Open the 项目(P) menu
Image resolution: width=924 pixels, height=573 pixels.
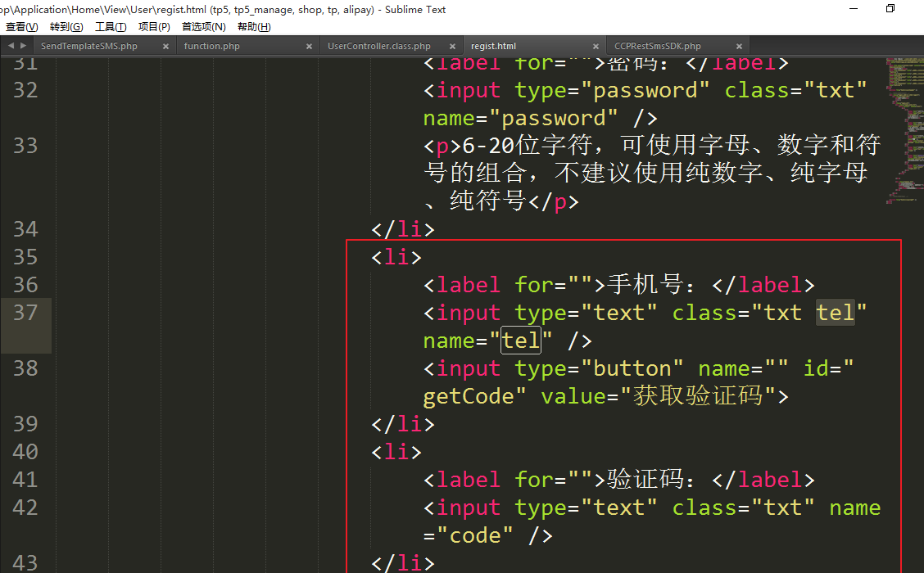(154, 27)
